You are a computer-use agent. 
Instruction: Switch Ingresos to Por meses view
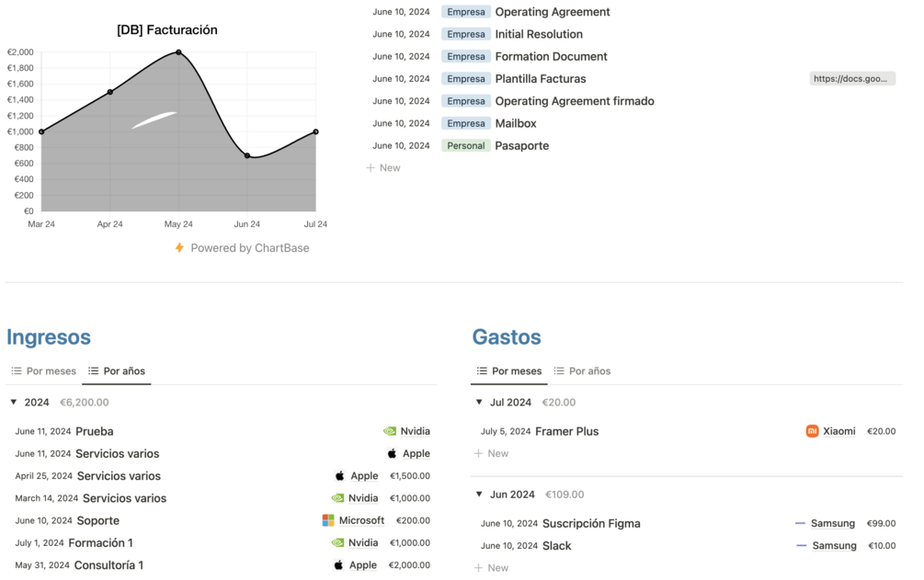point(44,371)
